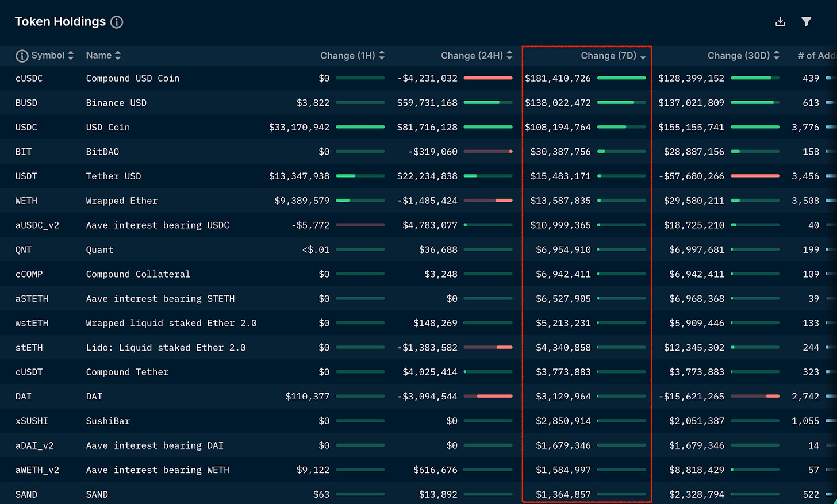Sort by the Symbol column
Image resolution: width=837 pixels, height=504 pixels.
pyautogui.click(x=53, y=56)
